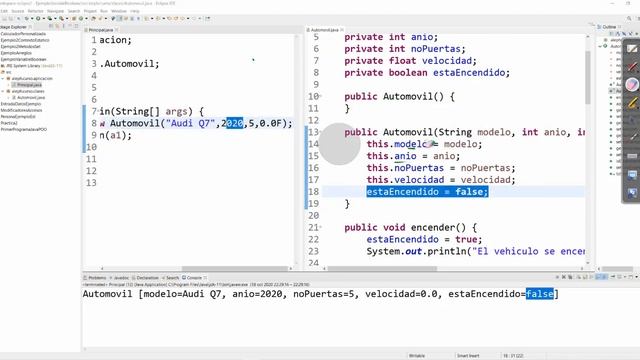The image size is (640, 360).
Task: Open the Search tab in the bottom panel
Action: 172,278
